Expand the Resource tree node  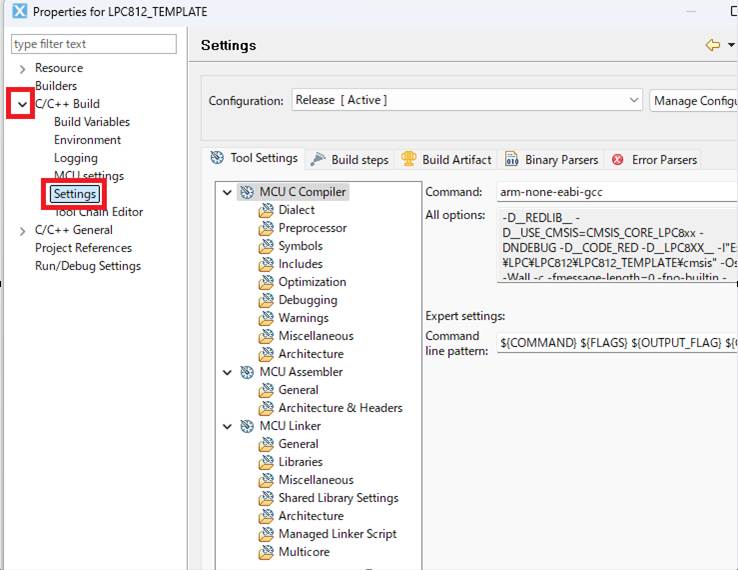22,68
